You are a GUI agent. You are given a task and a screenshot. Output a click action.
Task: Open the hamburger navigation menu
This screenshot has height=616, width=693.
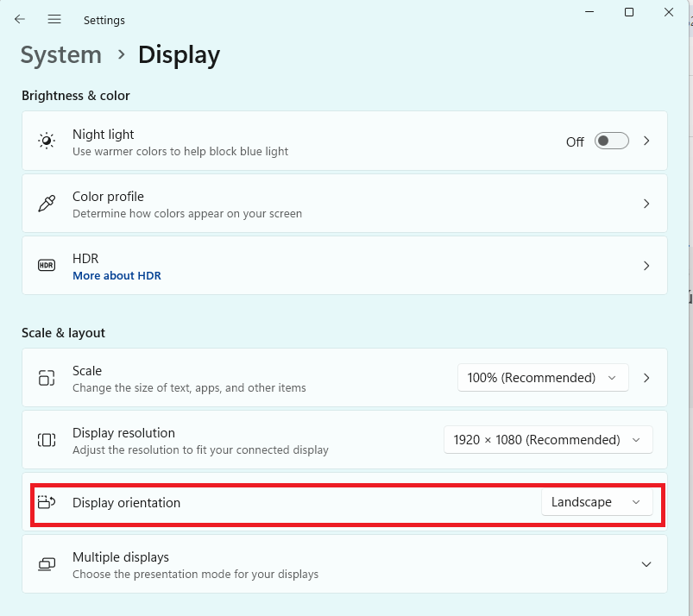pos(54,20)
